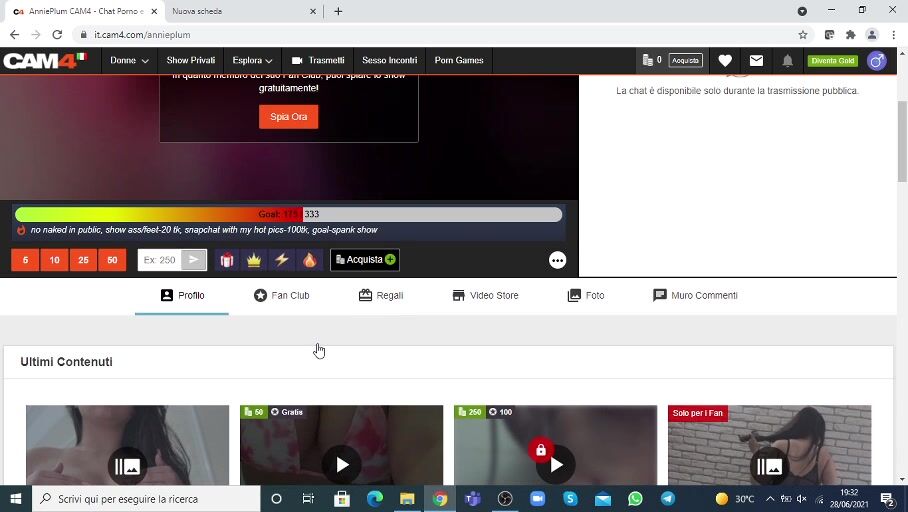The height and width of the screenshot is (512, 908).
Task: Click the lightning bolt icon in tip bar
Action: [282, 260]
